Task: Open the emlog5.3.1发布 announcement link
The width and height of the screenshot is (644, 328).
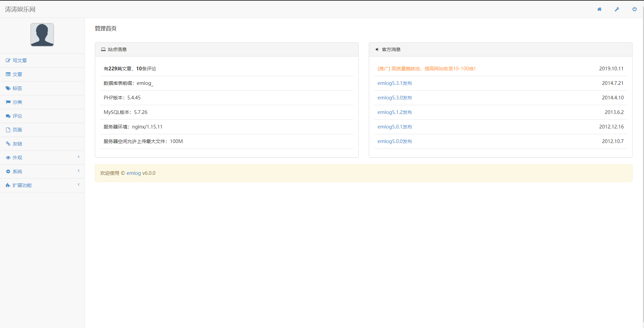Action: point(394,83)
